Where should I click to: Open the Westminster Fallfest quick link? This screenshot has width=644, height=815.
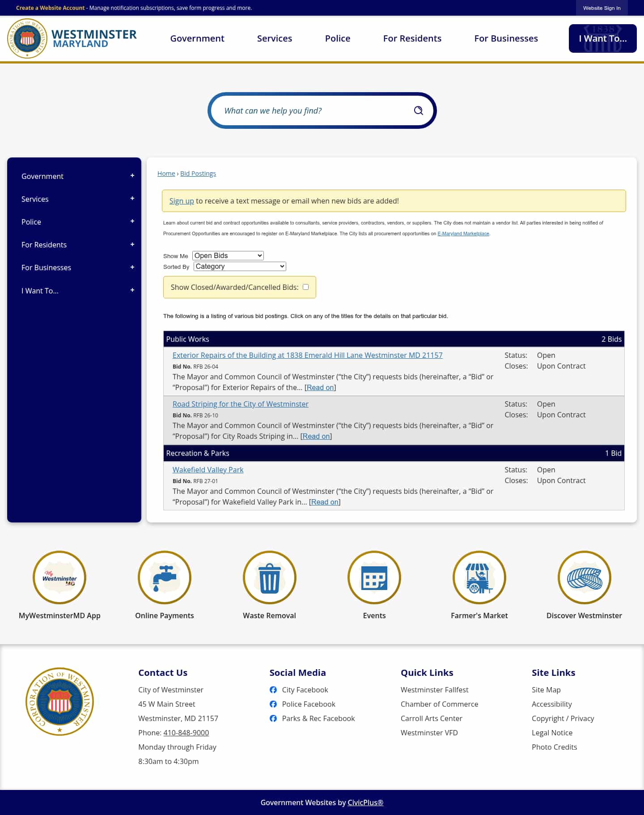435,690
